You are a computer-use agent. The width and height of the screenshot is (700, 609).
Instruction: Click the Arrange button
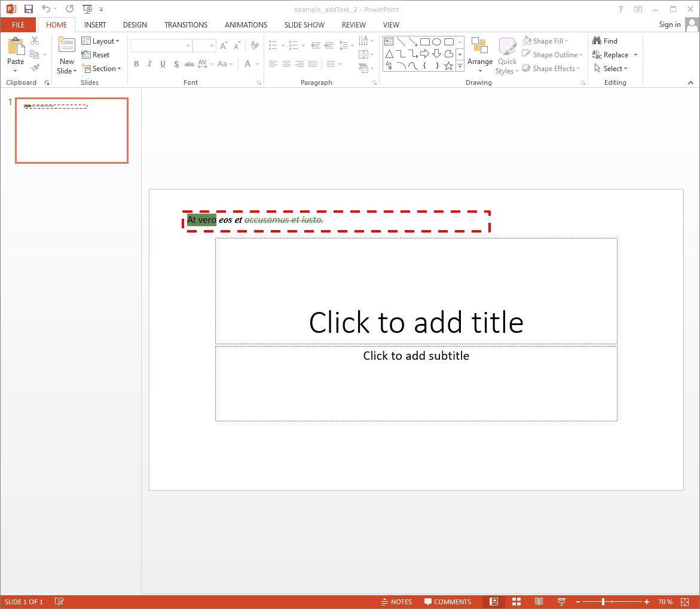pyautogui.click(x=480, y=55)
